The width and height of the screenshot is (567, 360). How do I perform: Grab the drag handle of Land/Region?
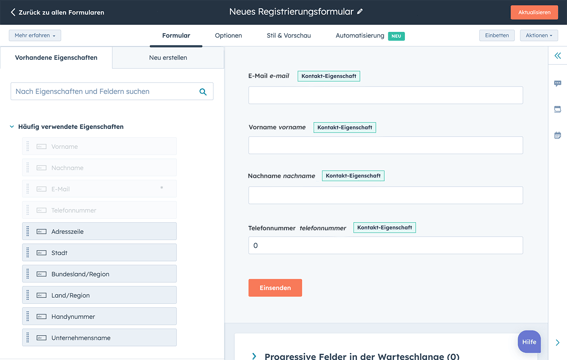coord(27,295)
